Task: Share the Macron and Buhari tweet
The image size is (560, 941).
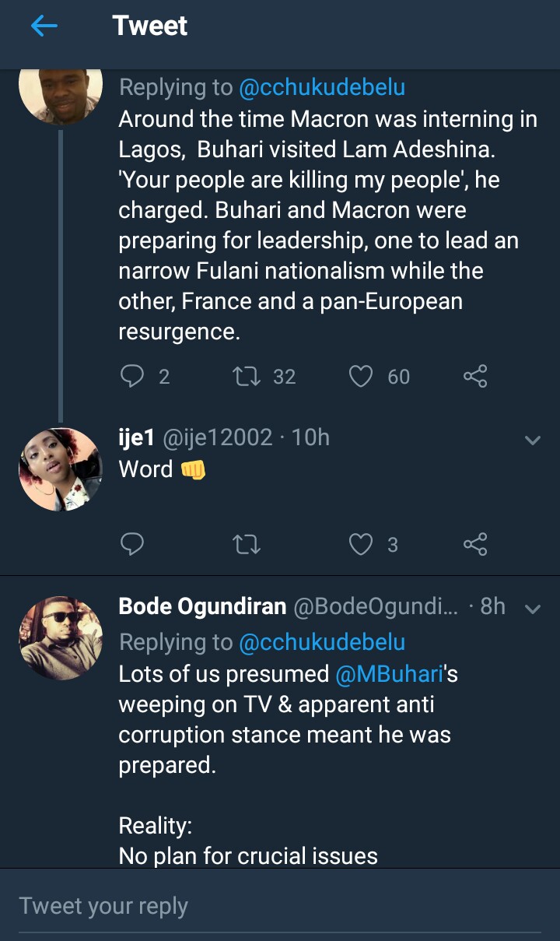Action: coord(475,377)
